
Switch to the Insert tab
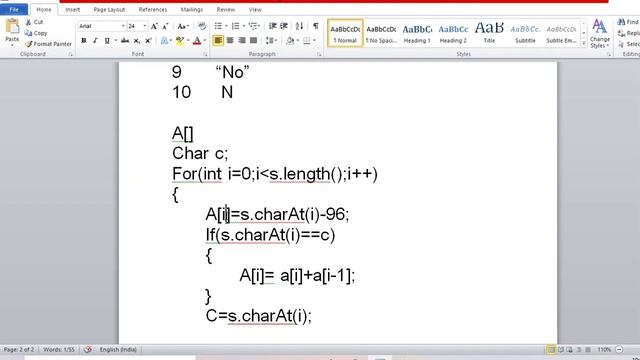[73, 9]
